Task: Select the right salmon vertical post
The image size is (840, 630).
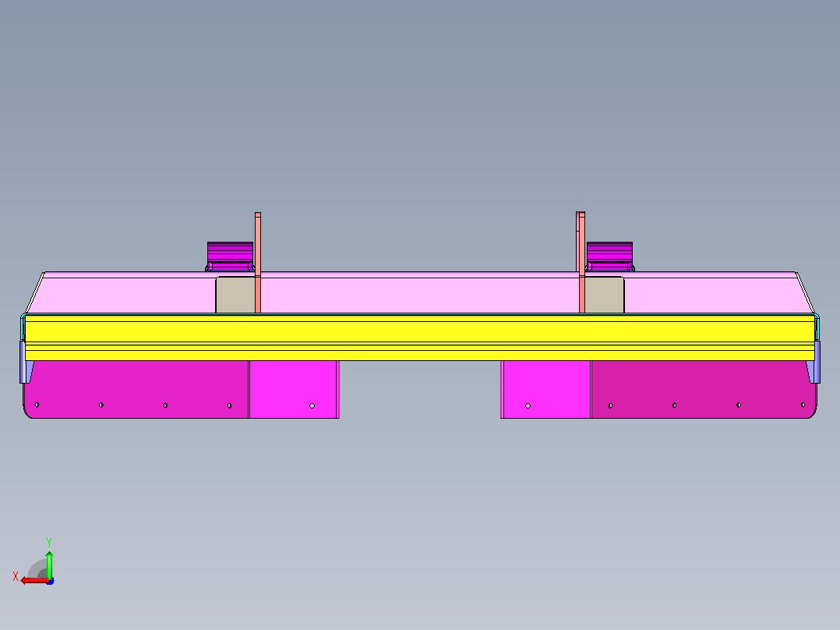Action: [x=581, y=262]
